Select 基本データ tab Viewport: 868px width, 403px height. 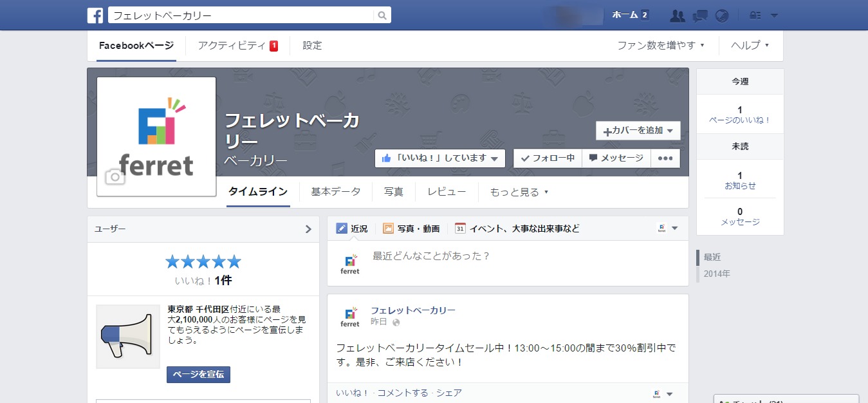click(336, 192)
